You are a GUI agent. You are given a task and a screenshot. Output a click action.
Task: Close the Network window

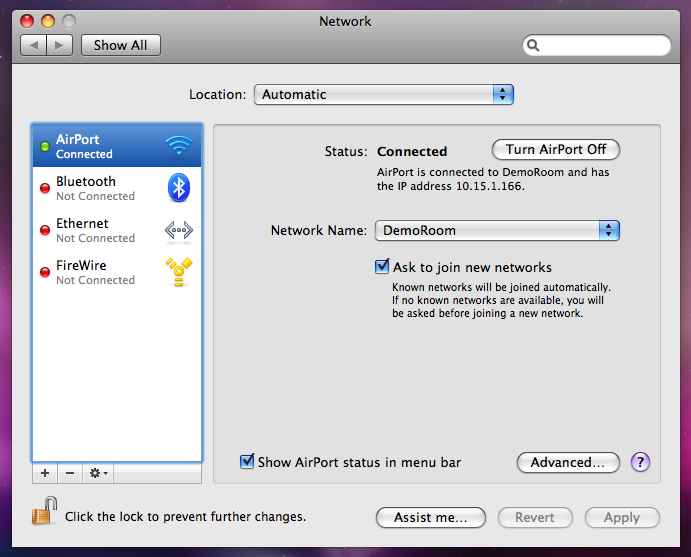27,21
